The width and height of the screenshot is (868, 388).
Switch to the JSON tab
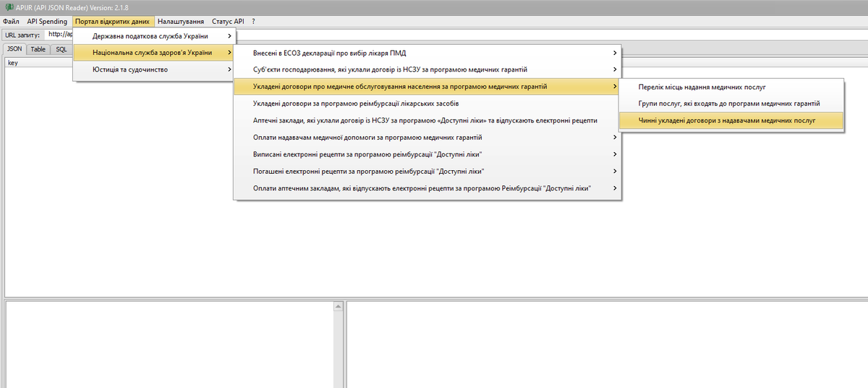[x=15, y=49]
